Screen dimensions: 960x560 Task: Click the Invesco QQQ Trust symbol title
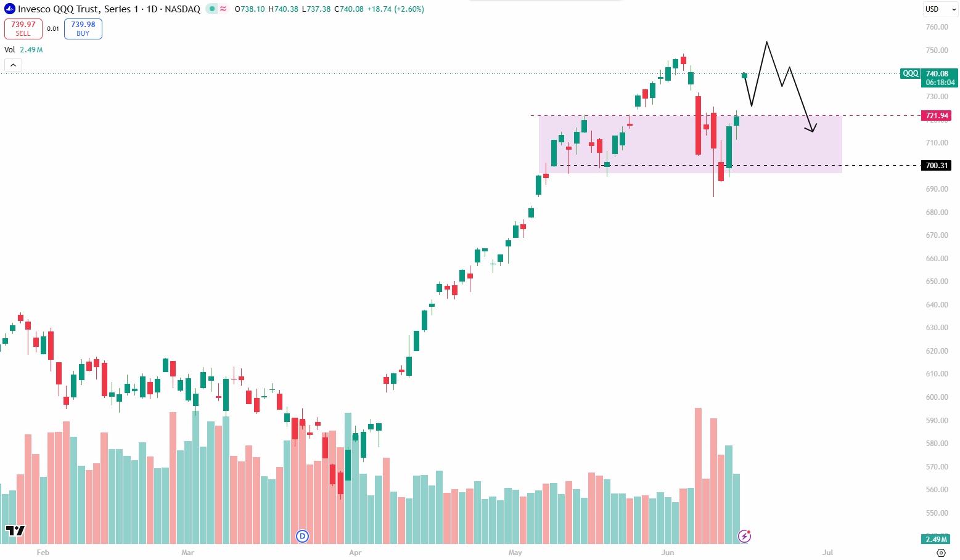click(109, 9)
